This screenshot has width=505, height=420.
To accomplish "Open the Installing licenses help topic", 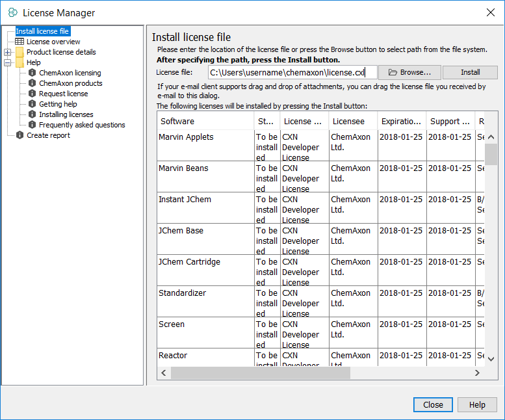I will coord(66,114).
